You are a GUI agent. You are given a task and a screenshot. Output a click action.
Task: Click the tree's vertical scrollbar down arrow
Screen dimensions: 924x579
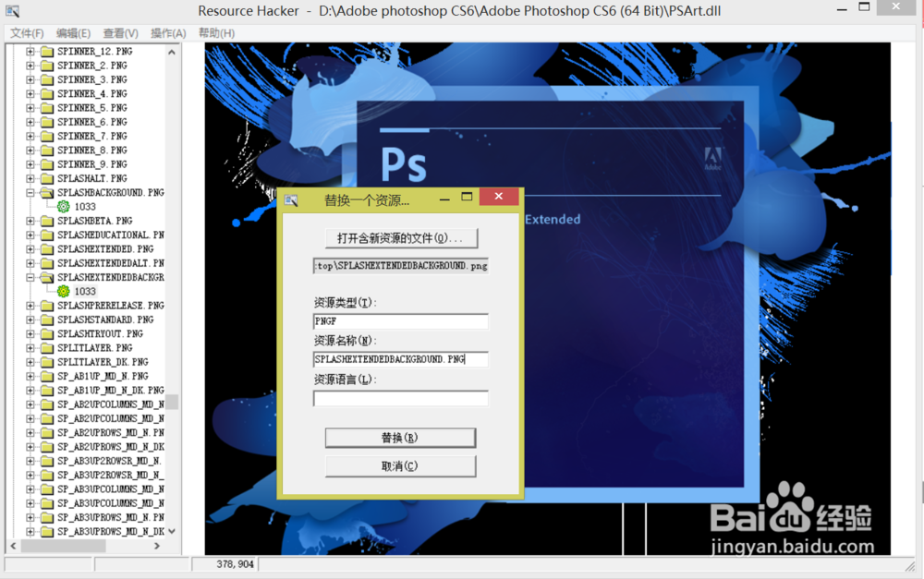[172, 531]
